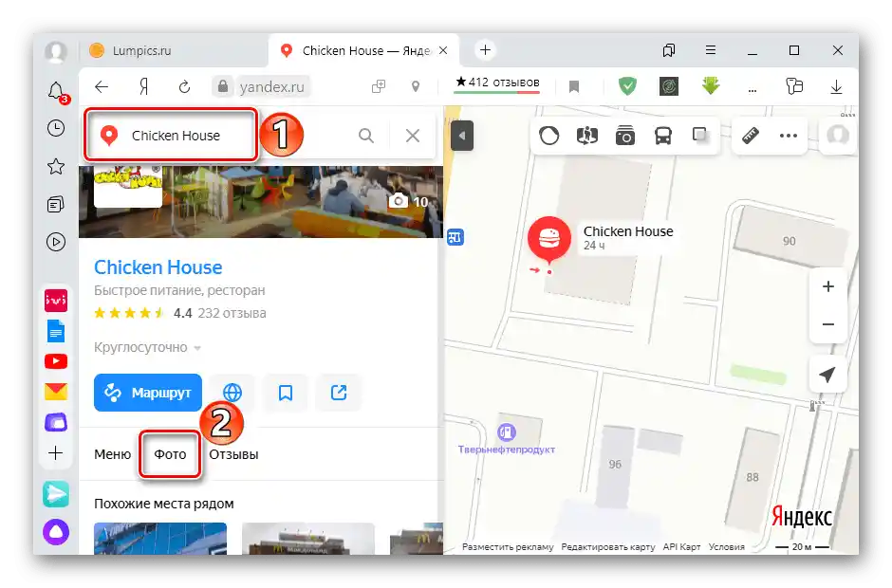Screen dimensions: 892x588
Task: Open the map user profile avatar
Action: pos(838,136)
